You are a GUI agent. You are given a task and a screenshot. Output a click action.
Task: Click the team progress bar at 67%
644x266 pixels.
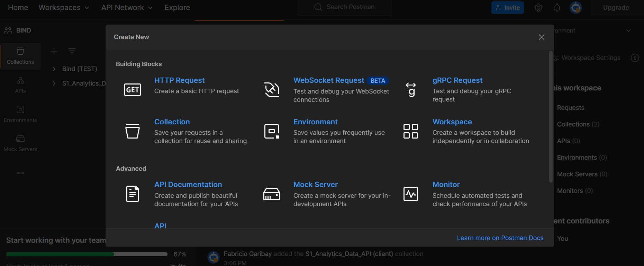click(x=87, y=254)
